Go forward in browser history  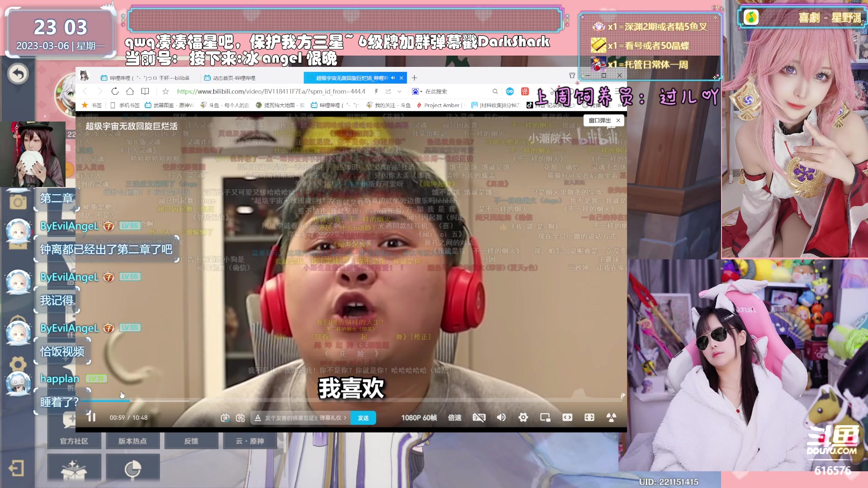pyautogui.click(x=100, y=91)
